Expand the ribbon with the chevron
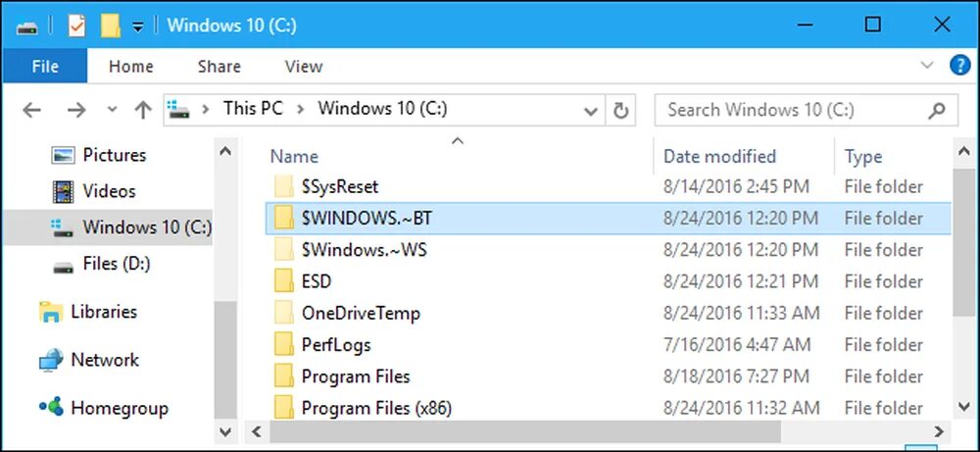This screenshot has height=452, width=980. pyautogui.click(x=928, y=66)
